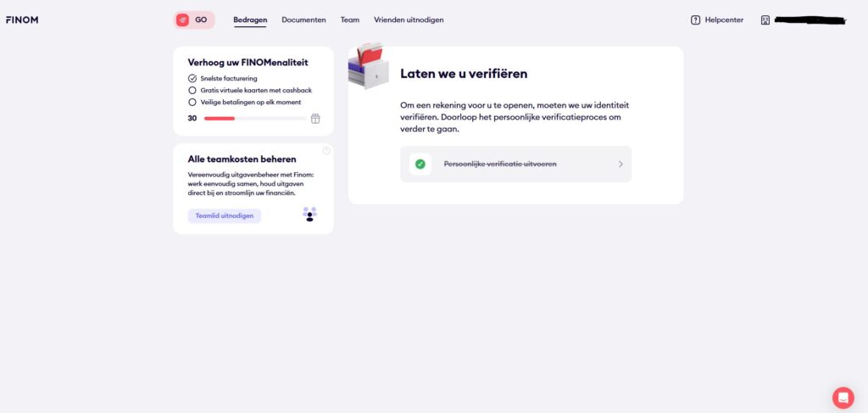Click the FINOMenaliteit red progress bar
The image size is (868, 413).
220,119
